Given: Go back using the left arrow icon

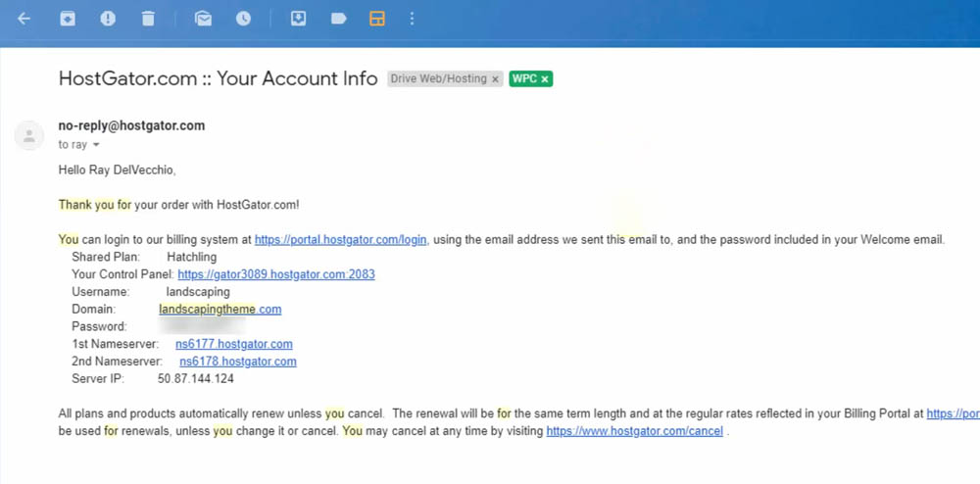Looking at the screenshot, I should coord(24,19).
